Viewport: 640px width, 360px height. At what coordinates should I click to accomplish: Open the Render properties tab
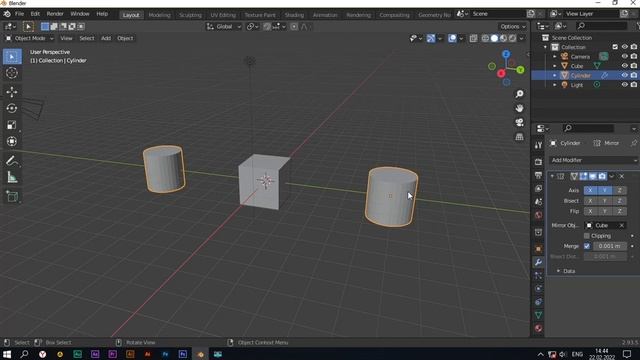coord(538,162)
